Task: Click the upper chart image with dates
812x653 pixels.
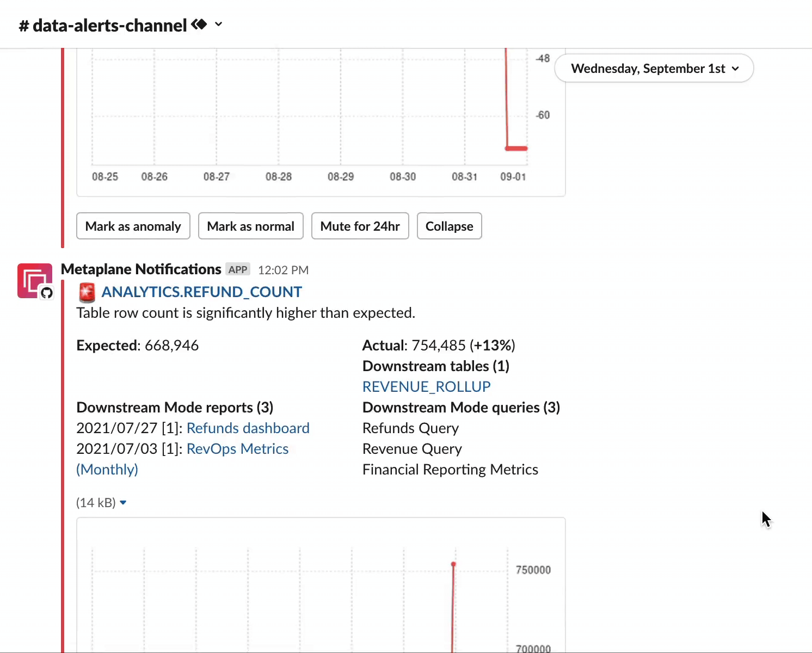Action: click(x=321, y=122)
